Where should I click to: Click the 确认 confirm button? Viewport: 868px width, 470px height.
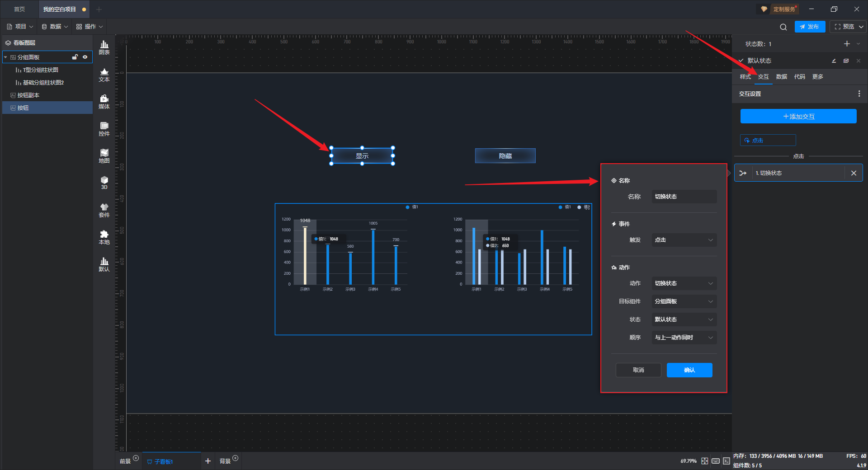(689, 370)
